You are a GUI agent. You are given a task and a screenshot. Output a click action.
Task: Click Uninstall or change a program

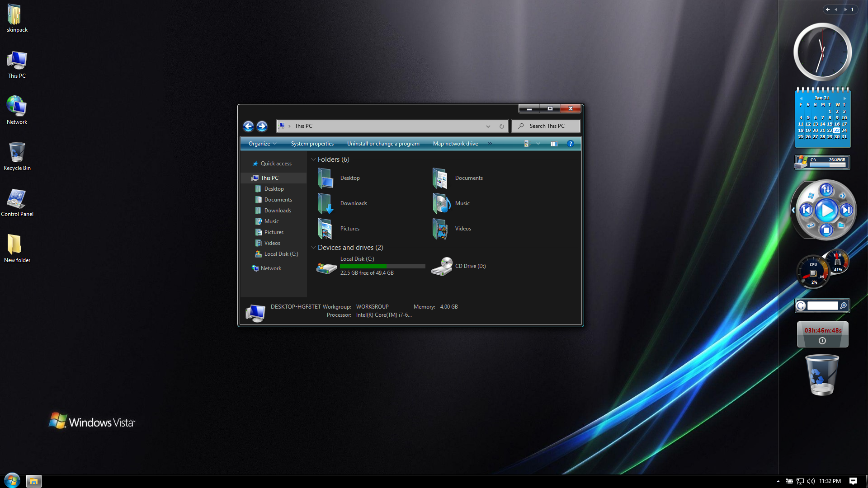pos(383,144)
